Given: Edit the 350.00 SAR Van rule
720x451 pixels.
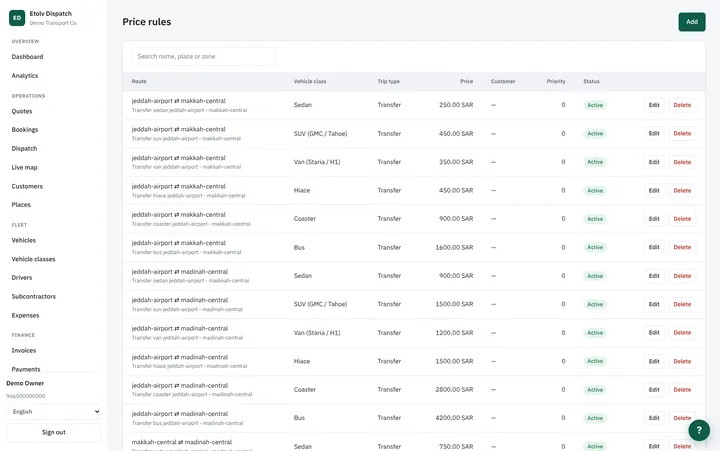Looking at the screenshot, I should click(x=654, y=162).
